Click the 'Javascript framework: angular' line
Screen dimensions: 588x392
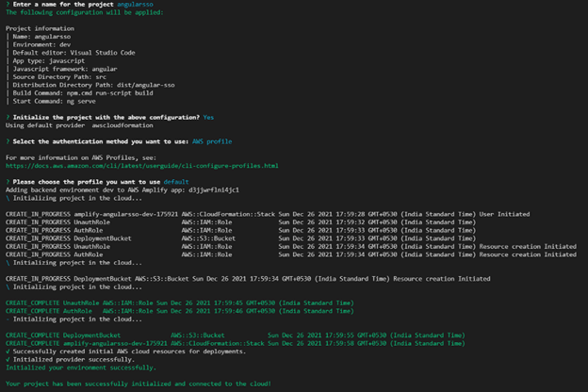(x=64, y=70)
